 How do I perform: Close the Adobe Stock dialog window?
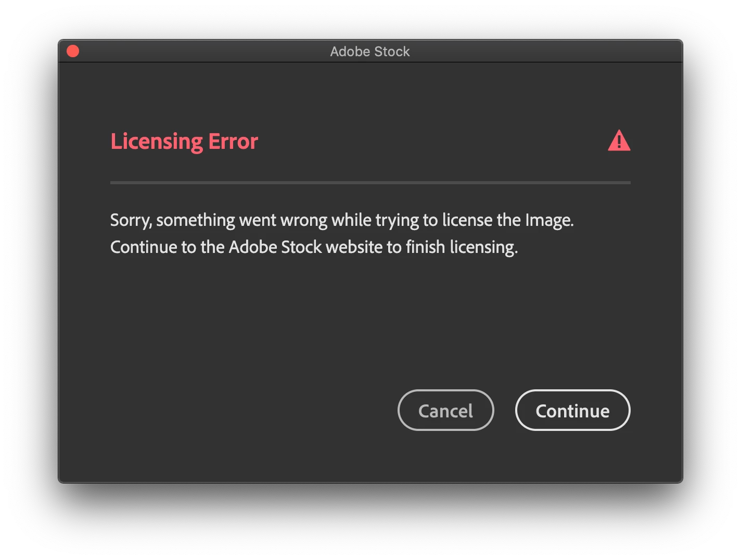[x=73, y=51]
